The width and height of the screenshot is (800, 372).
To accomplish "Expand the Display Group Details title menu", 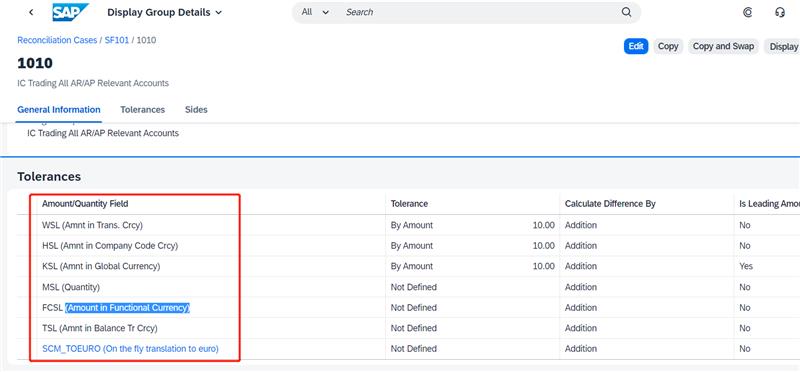I will [x=165, y=12].
